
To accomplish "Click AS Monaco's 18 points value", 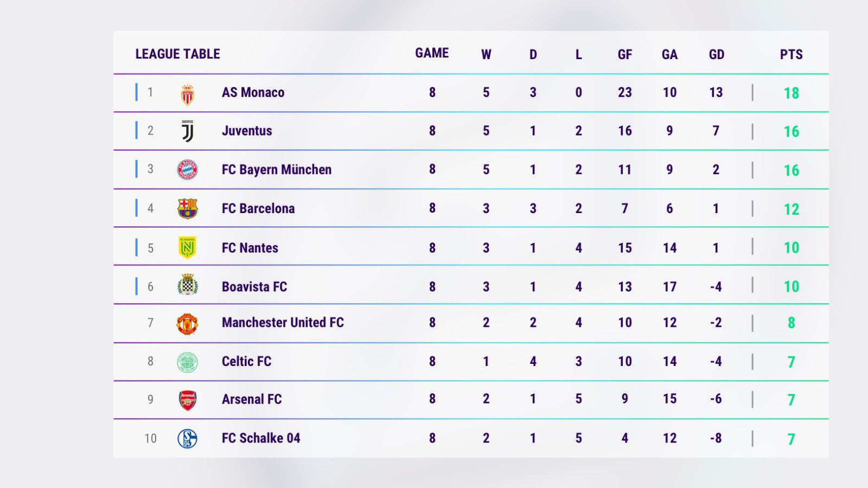I will click(791, 93).
